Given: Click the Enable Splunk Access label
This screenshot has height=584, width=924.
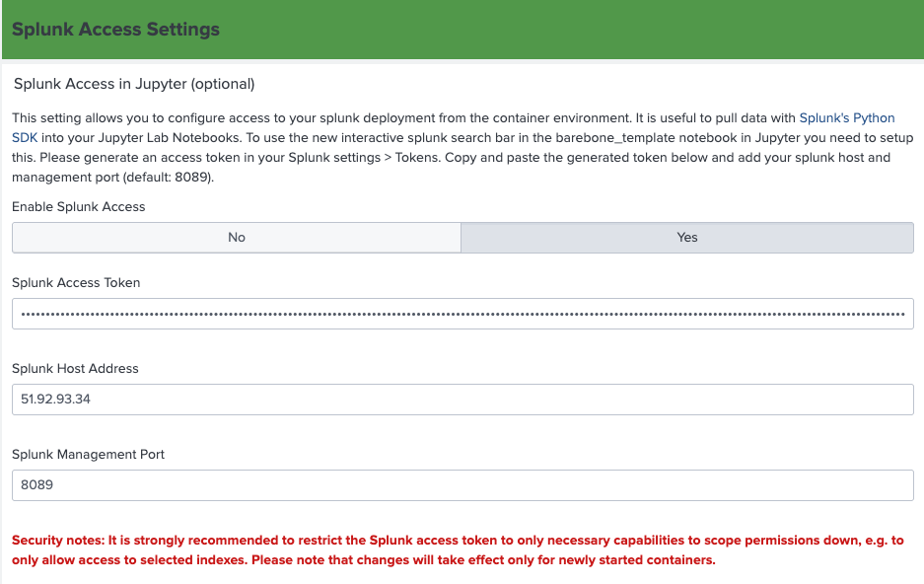Looking at the screenshot, I should tap(78, 207).
